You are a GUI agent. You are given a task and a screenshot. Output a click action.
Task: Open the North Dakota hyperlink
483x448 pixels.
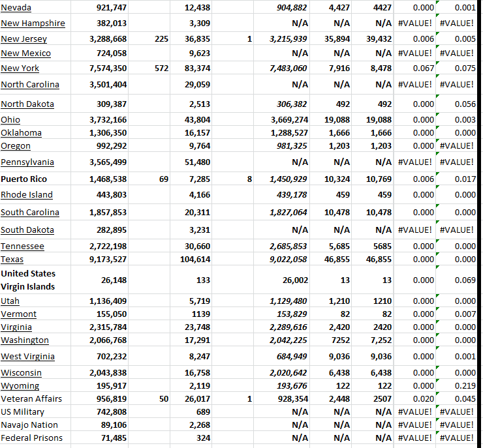(x=27, y=104)
